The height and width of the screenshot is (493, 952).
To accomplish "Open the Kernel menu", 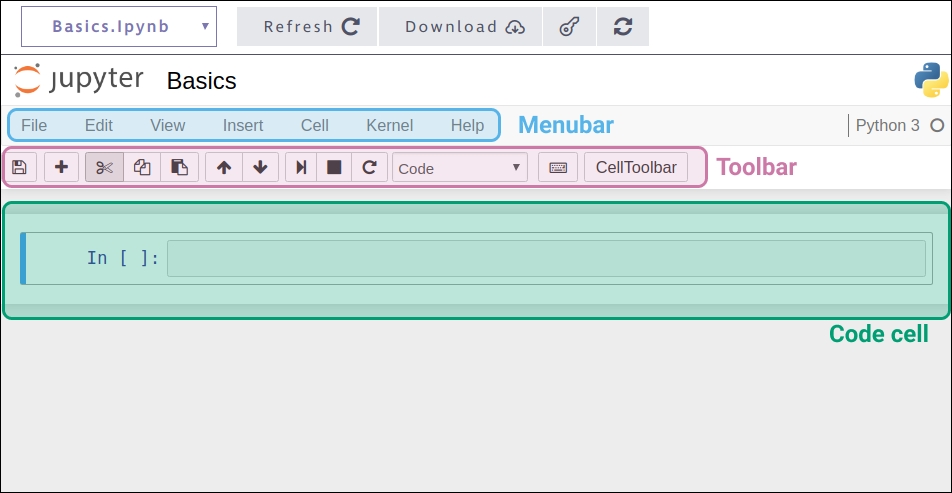I will tap(389, 125).
